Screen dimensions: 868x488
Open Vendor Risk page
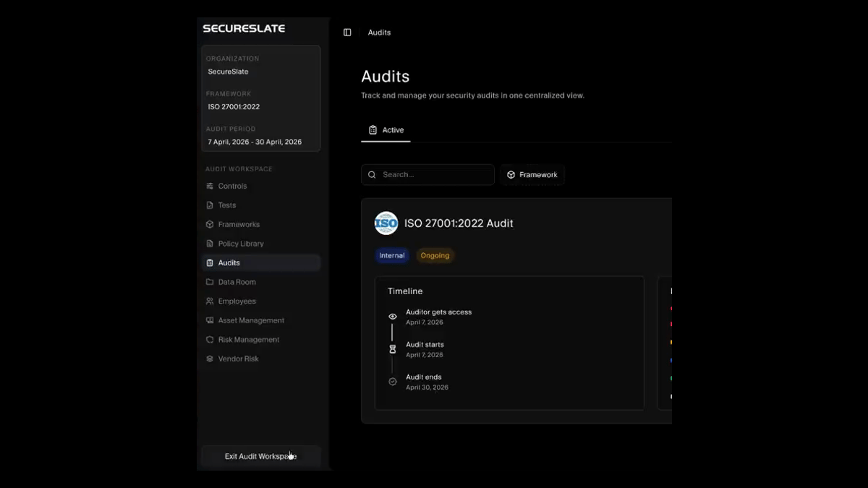261,359
